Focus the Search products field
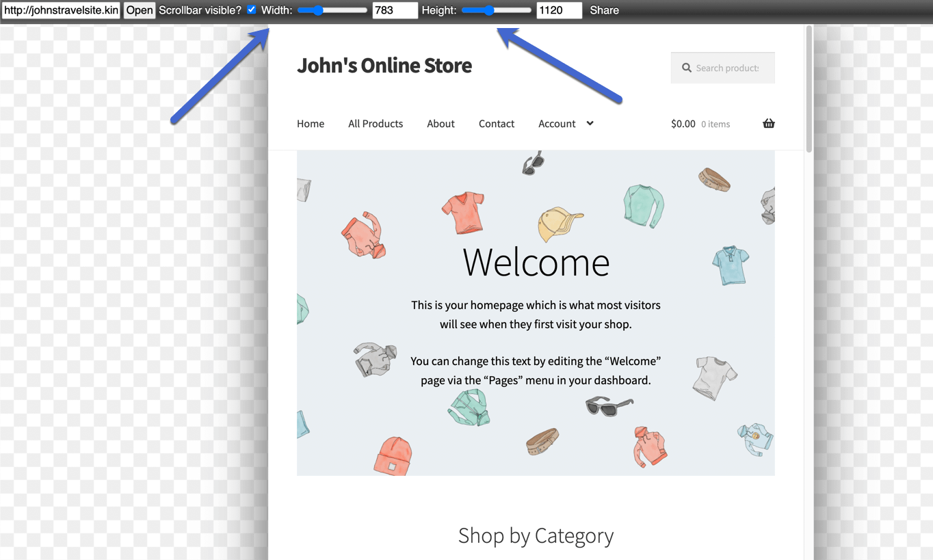933x560 pixels. [723, 68]
